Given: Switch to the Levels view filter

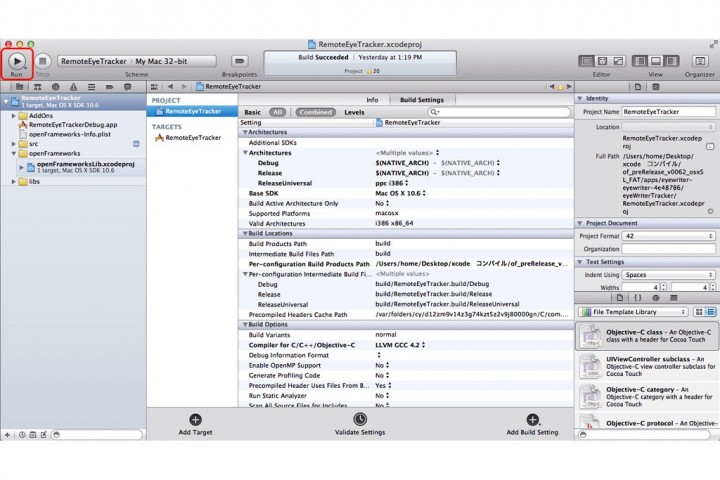Looking at the screenshot, I should pos(355,112).
